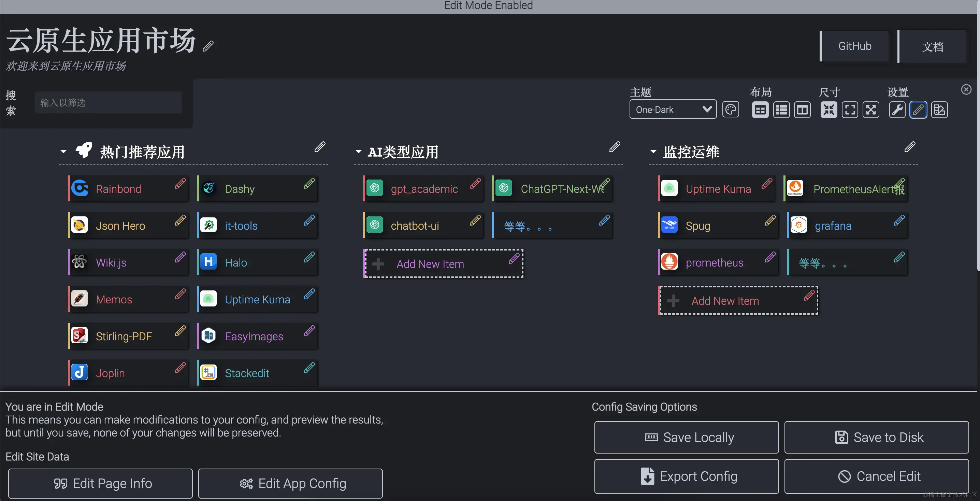The height and width of the screenshot is (501, 980).
Task: Edit the Stirling-PDF item
Action: point(181,331)
